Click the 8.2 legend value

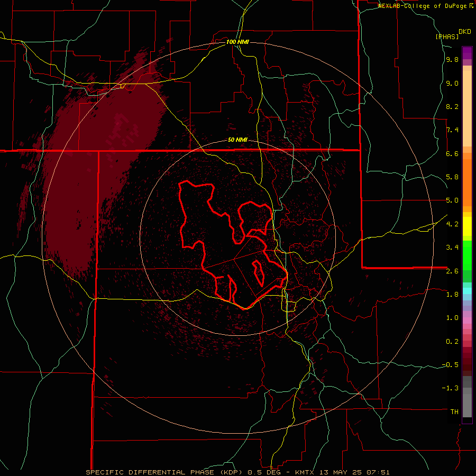[x=452, y=107]
